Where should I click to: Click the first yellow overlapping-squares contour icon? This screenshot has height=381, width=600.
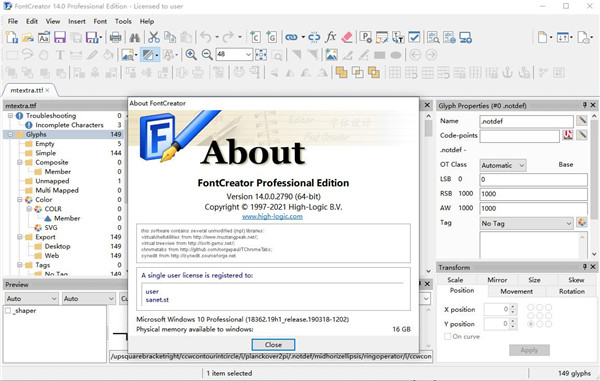pyautogui.click(x=341, y=72)
